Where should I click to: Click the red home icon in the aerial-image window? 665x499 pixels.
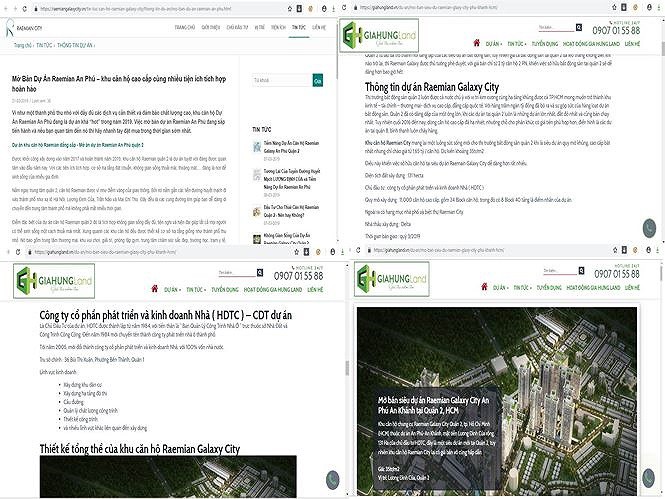[484, 287]
